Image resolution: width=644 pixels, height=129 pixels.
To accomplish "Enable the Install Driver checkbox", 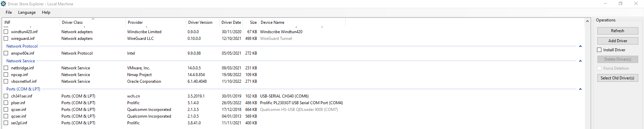I will pyautogui.click(x=599, y=50).
